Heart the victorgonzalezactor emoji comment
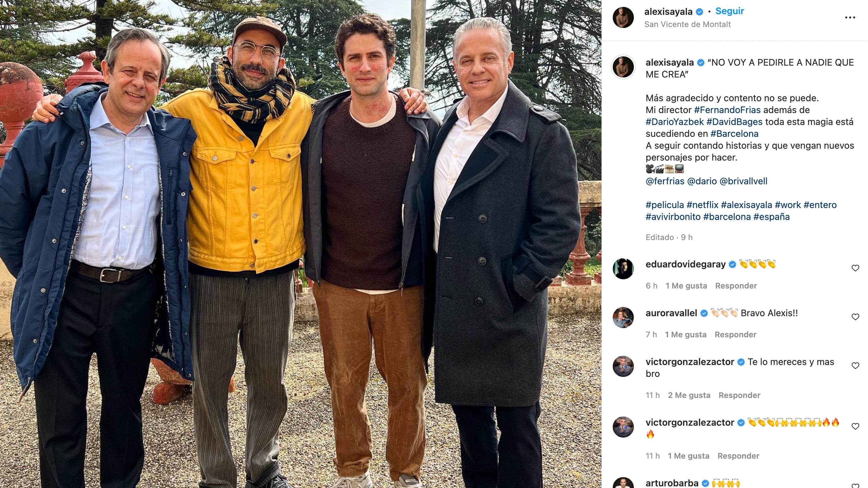The image size is (868, 488). 855,426
